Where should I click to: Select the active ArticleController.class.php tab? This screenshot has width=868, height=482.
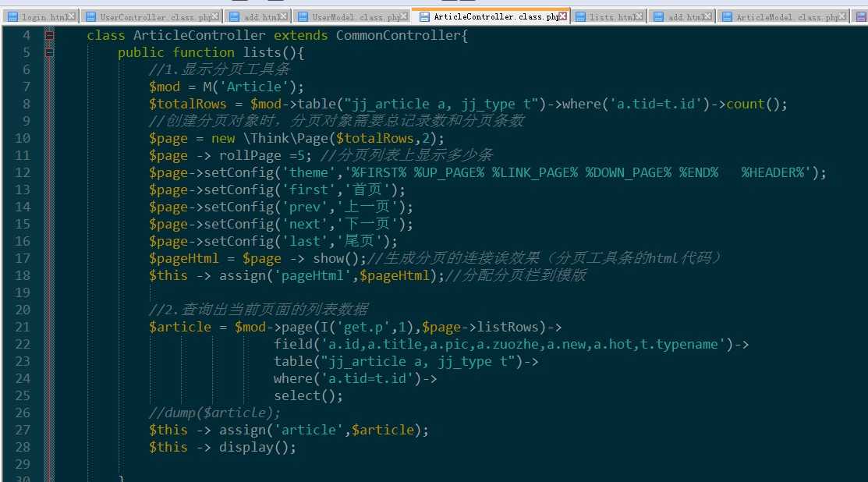[x=491, y=16]
